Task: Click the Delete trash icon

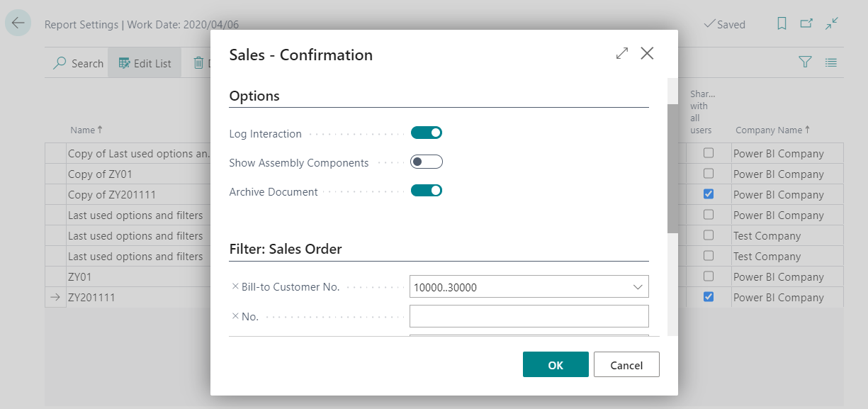Action: (x=197, y=62)
